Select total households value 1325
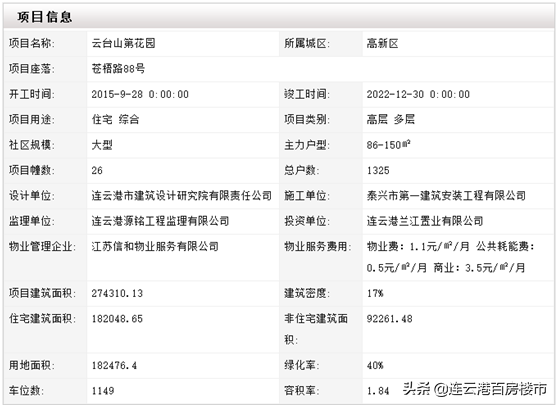 [x=378, y=170]
